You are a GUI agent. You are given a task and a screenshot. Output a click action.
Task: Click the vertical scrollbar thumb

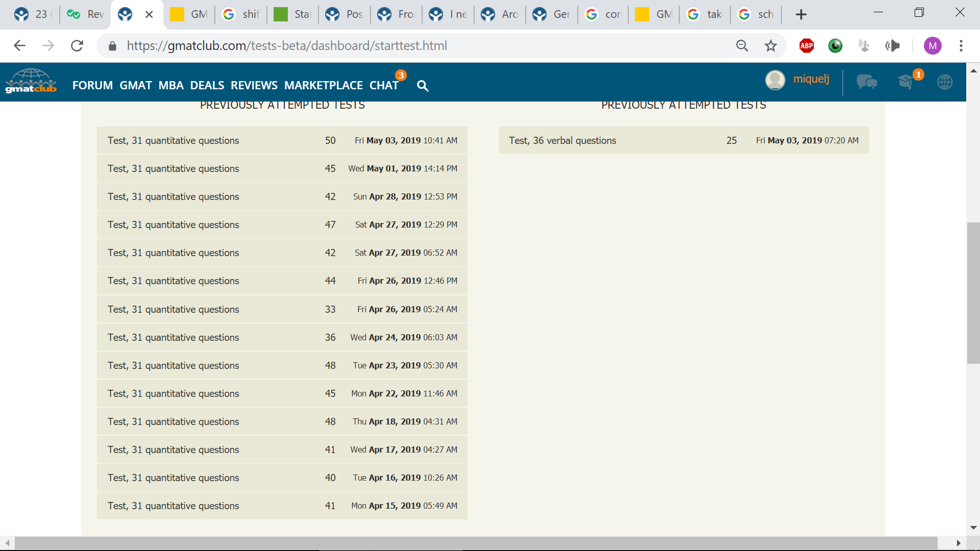[x=973, y=293]
